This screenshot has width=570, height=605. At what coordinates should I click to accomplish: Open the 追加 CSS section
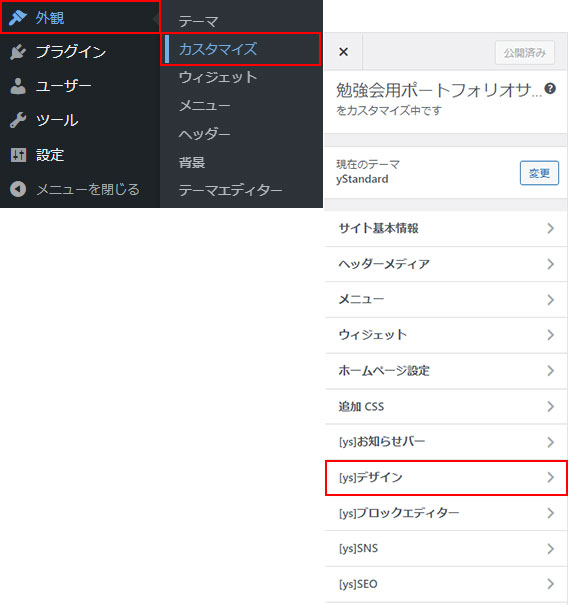tap(446, 407)
